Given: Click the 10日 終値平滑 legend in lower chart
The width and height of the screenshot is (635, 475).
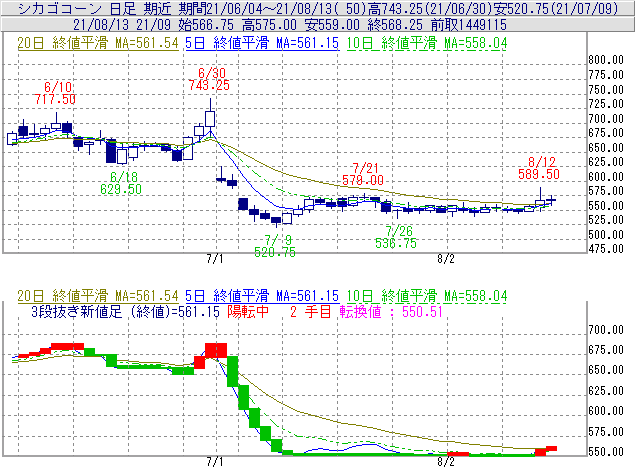Looking at the screenshot, I should (427, 296).
